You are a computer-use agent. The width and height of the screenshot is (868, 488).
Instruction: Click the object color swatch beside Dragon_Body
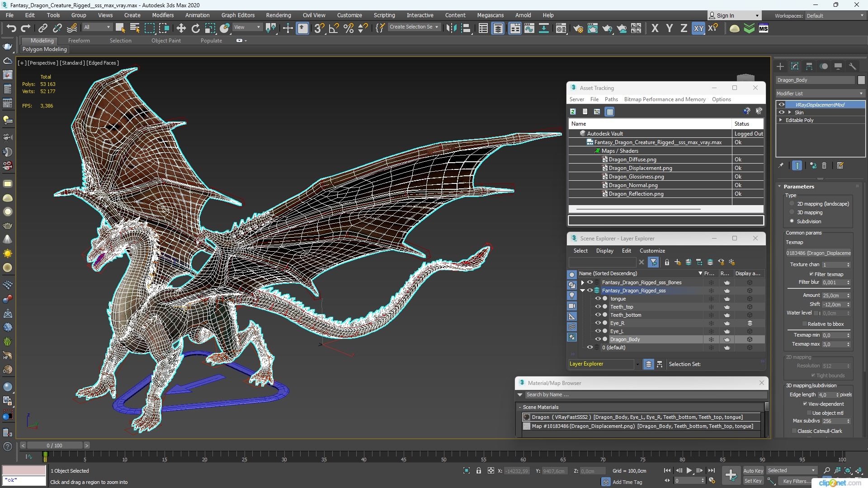[861, 80]
